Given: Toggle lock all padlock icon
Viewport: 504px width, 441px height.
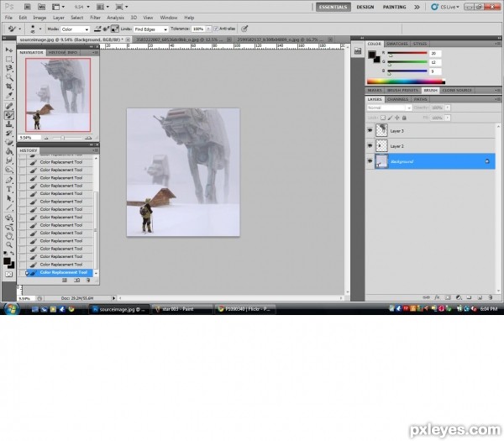Looking at the screenshot, I should click(404, 118).
